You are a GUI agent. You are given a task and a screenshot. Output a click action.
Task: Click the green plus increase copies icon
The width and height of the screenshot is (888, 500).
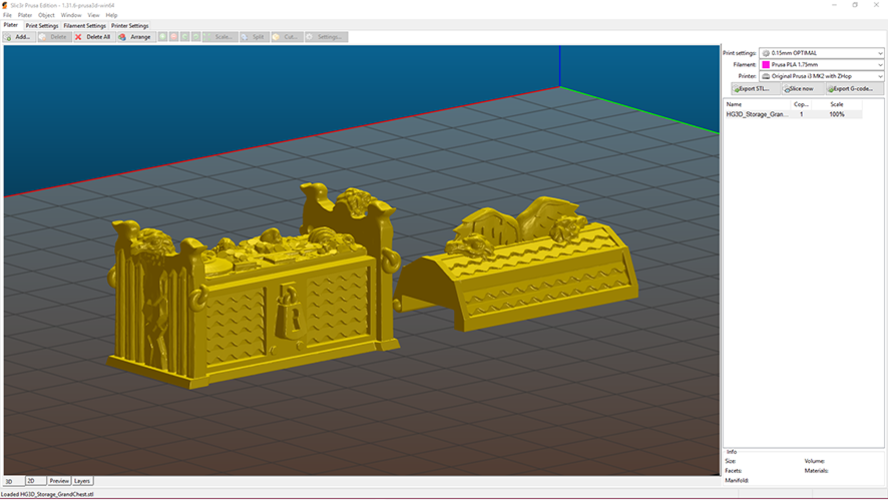point(163,37)
